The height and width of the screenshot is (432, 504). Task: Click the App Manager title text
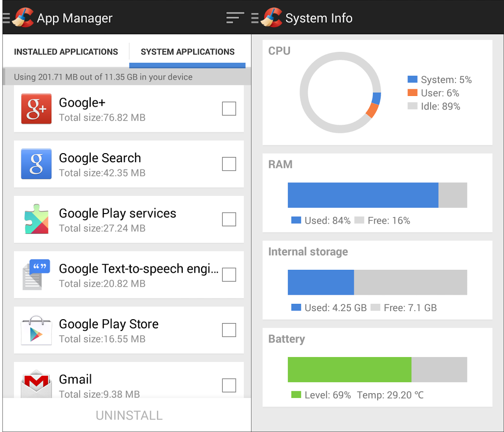click(x=74, y=18)
